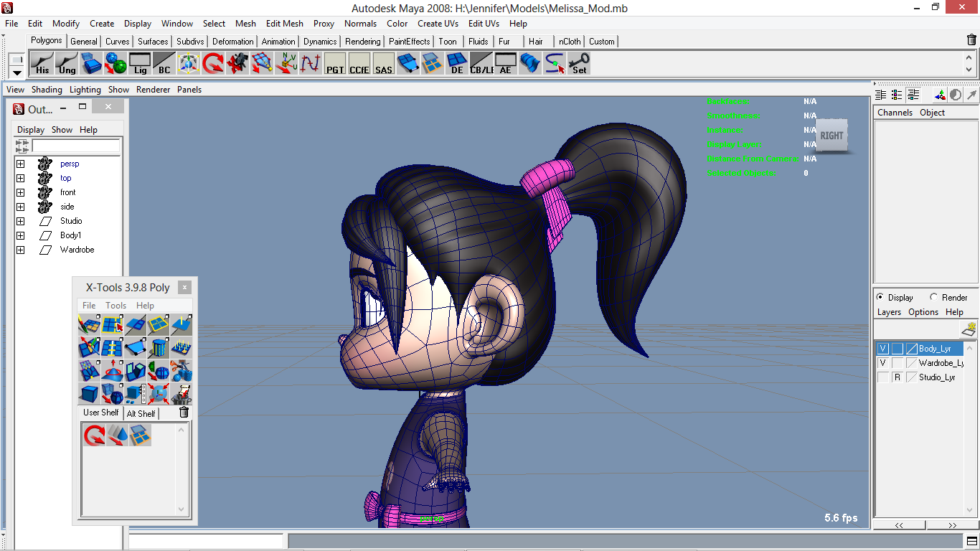Open Outliner Display menu

pyautogui.click(x=31, y=130)
